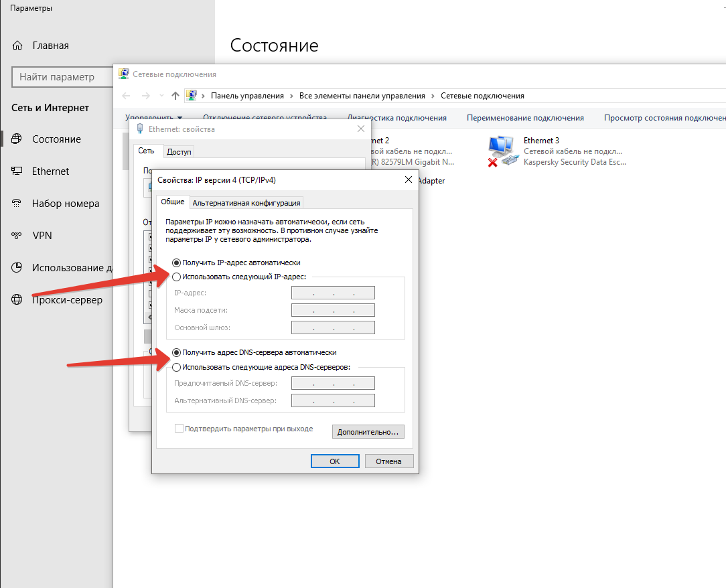This screenshot has height=588, width=726.
Task: Open the Ethernet settings page
Action: (x=50, y=171)
